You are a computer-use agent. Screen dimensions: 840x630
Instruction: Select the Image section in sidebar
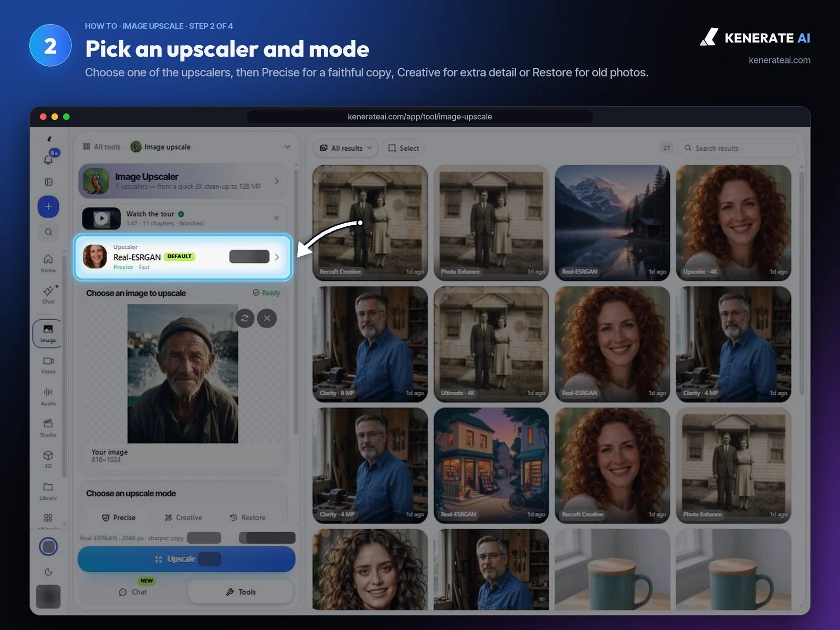48,333
